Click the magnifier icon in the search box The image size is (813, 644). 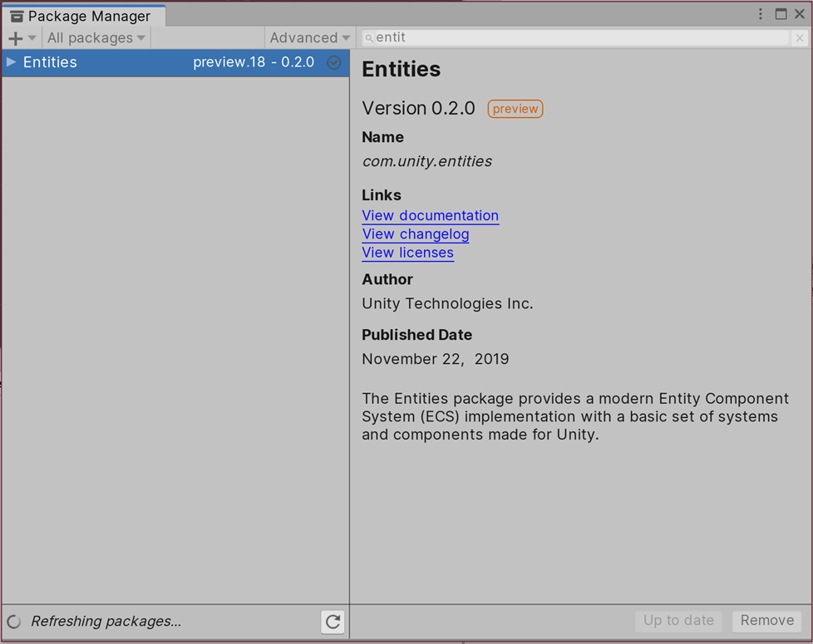369,38
